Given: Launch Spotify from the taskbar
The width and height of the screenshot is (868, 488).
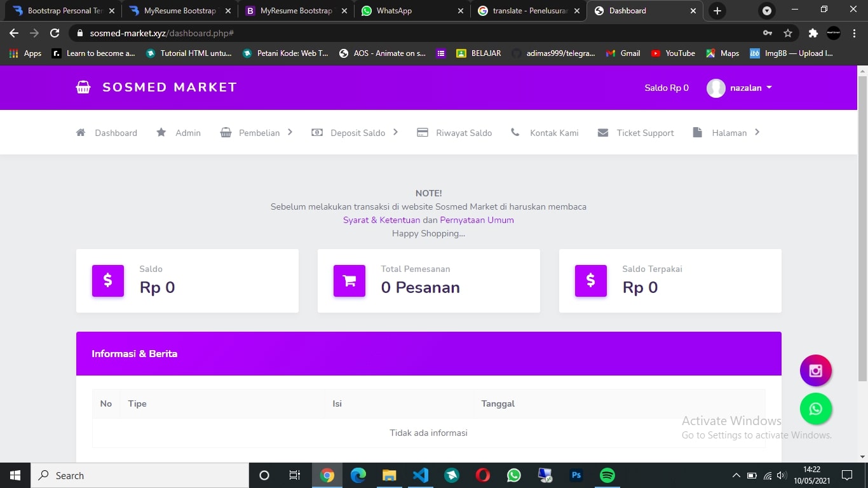Looking at the screenshot, I should 607,475.
